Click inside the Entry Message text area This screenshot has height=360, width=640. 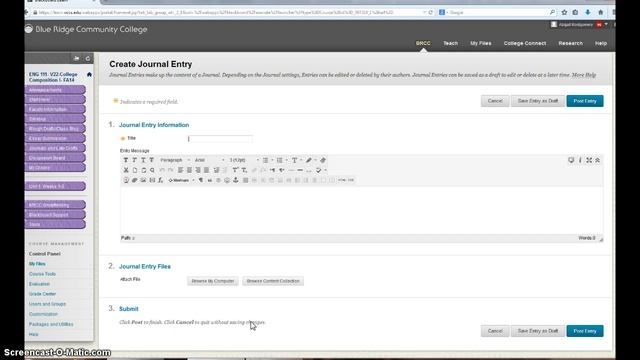[x=361, y=210]
